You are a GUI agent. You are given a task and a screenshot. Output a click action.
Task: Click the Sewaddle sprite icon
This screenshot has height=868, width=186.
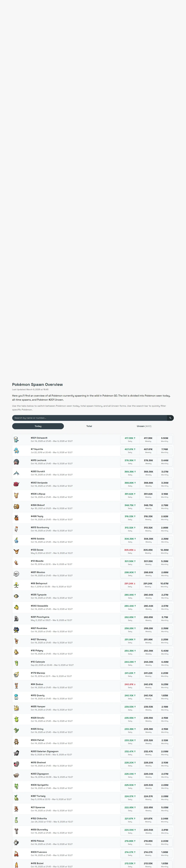coord(16,607)
